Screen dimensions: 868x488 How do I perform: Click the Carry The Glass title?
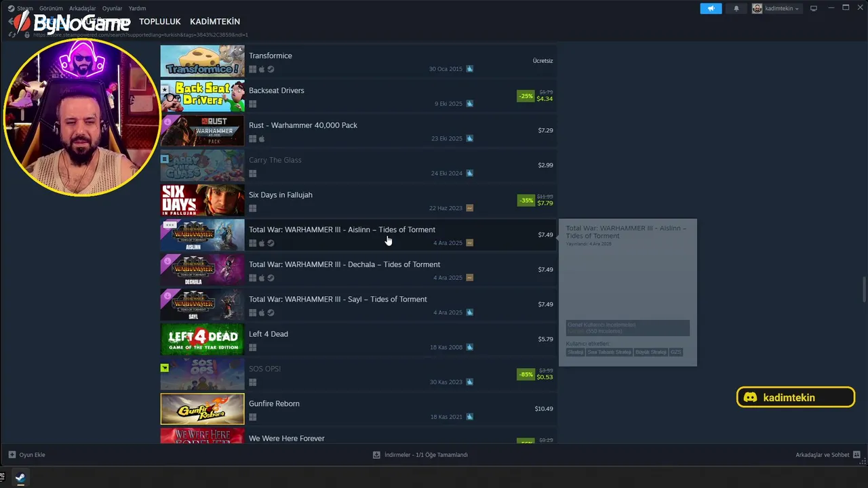[275, 160]
